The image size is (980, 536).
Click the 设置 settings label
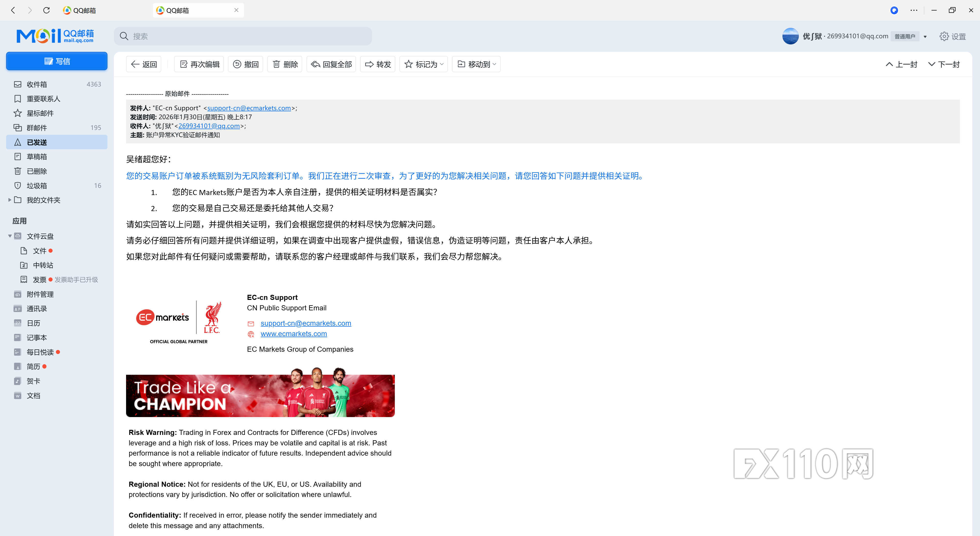pyautogui.click(x=958, y=36)
